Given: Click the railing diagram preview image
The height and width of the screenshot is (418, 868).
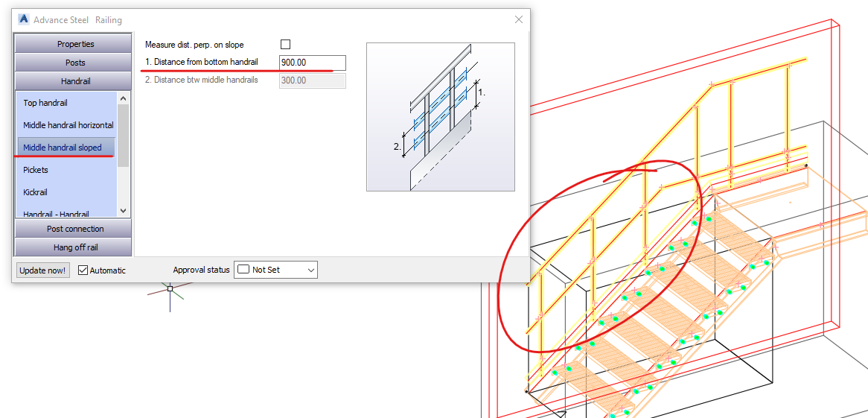Looking at the screenshot, I should 441,117.
